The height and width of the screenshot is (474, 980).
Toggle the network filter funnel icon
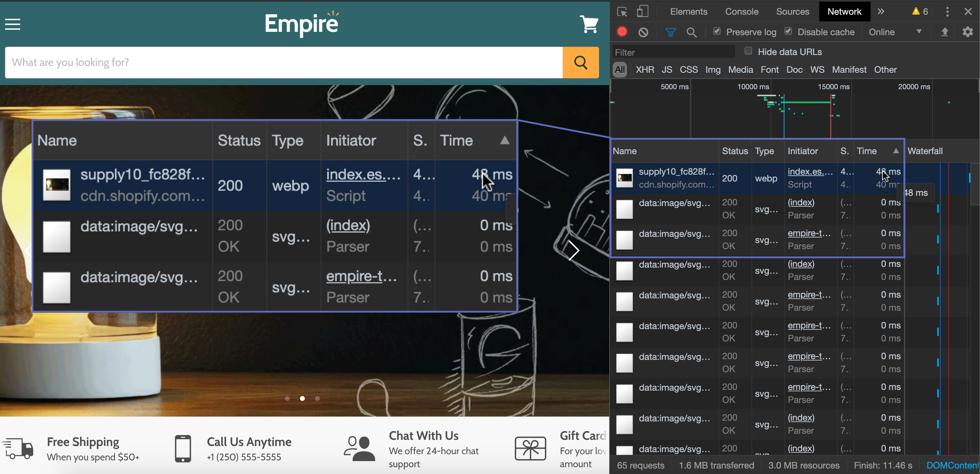click(671, 32)
